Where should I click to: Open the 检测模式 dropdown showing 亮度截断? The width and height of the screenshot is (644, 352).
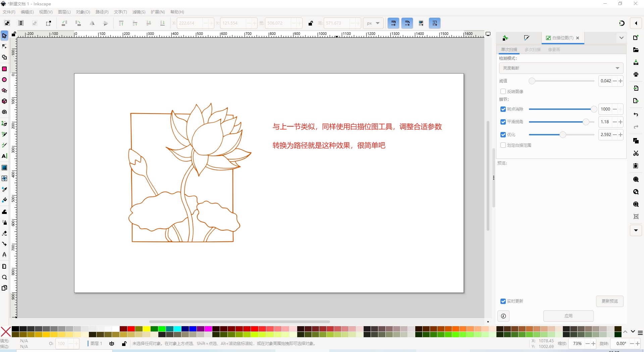tap(561, 68)
